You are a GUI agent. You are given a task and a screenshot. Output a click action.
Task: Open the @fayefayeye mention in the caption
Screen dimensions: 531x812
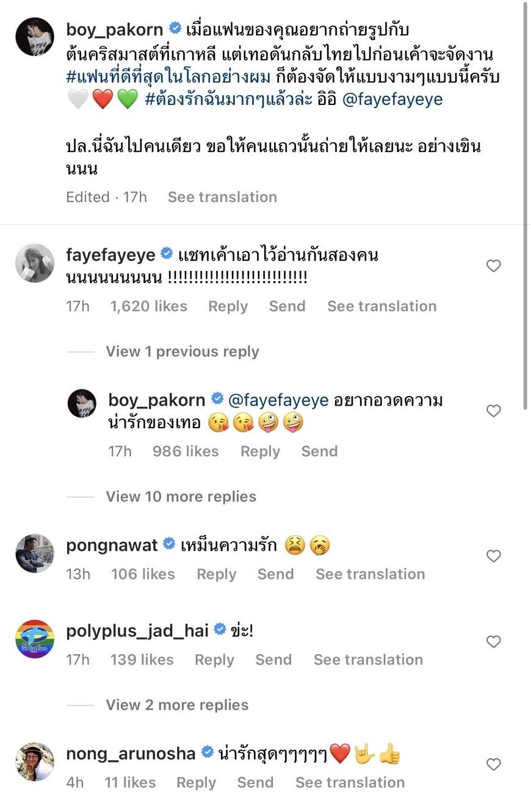coord(392,99)
